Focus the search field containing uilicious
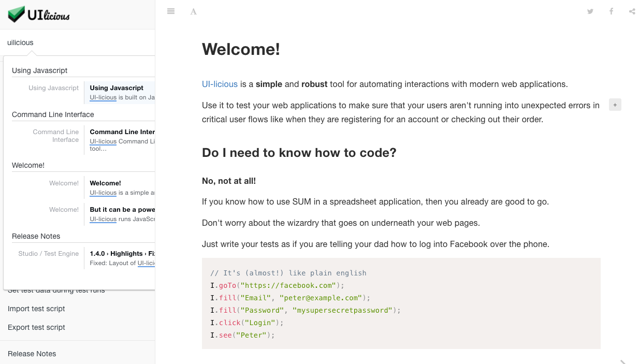Screen dimensions: 639x364 (x=78, y=42)
